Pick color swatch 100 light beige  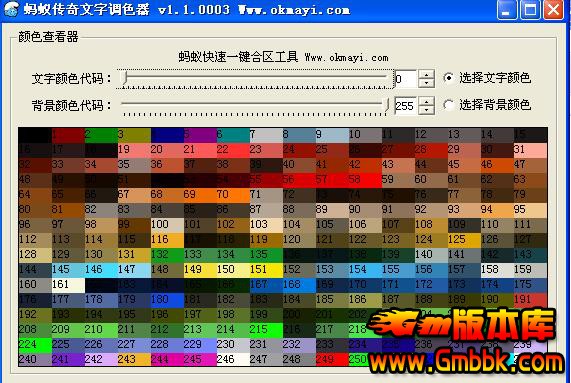[167, 225]
